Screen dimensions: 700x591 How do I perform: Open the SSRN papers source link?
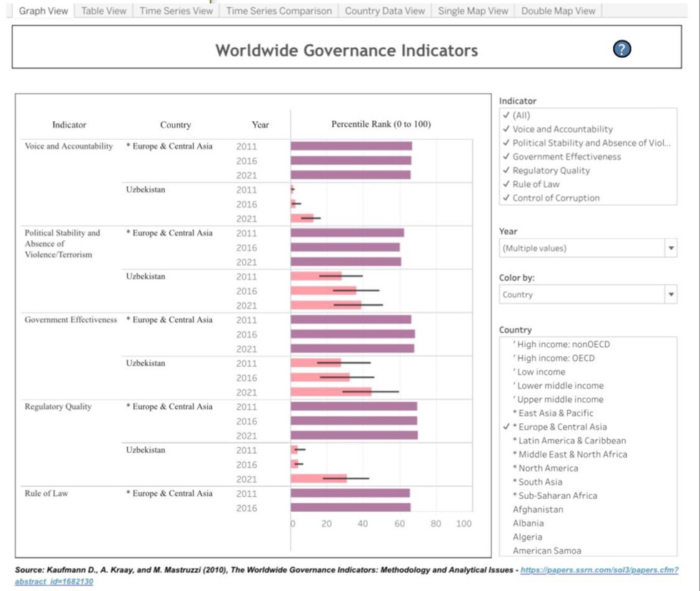pyautogui.click(x=599, y=571)
